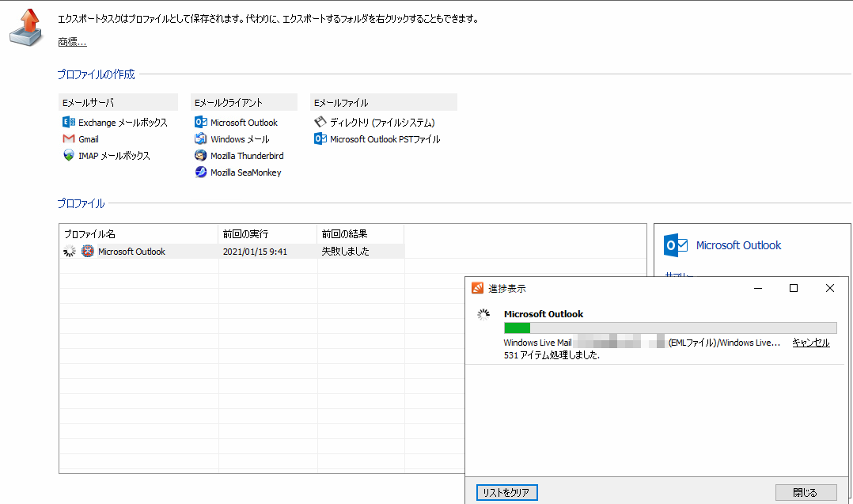This screenshot has height=504, width=853.
Task: Click the bold Microsoft Outlook task name
Action: tap(544, 313)
